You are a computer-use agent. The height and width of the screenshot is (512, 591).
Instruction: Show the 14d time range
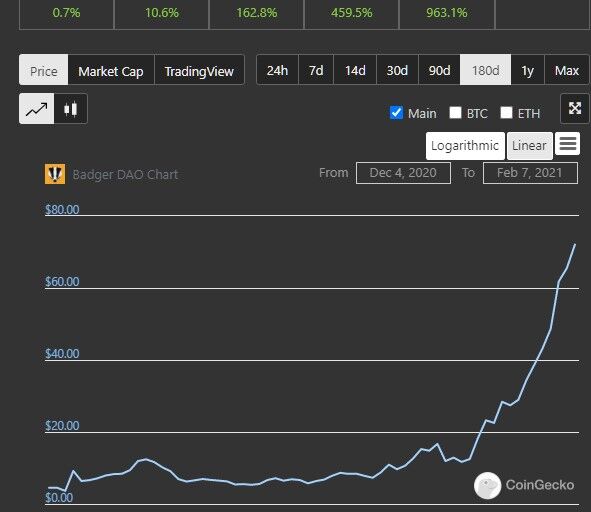(x=355, y=70)
